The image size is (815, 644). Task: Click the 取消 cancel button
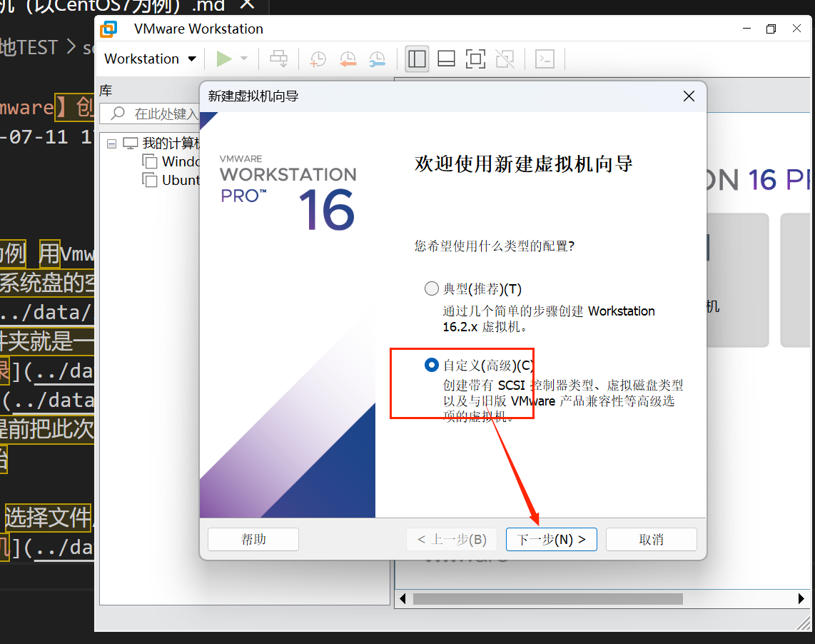(x=652, y=540)
